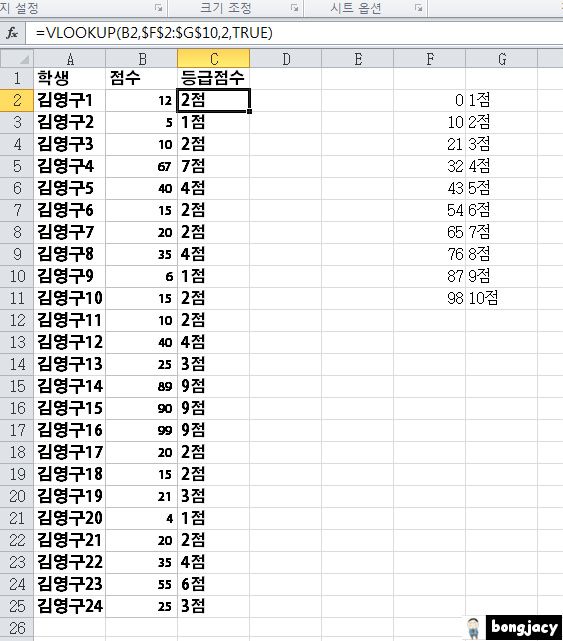Click the 학생 header cell
This screenshot has width=563, height=641.
pos(70,78)
